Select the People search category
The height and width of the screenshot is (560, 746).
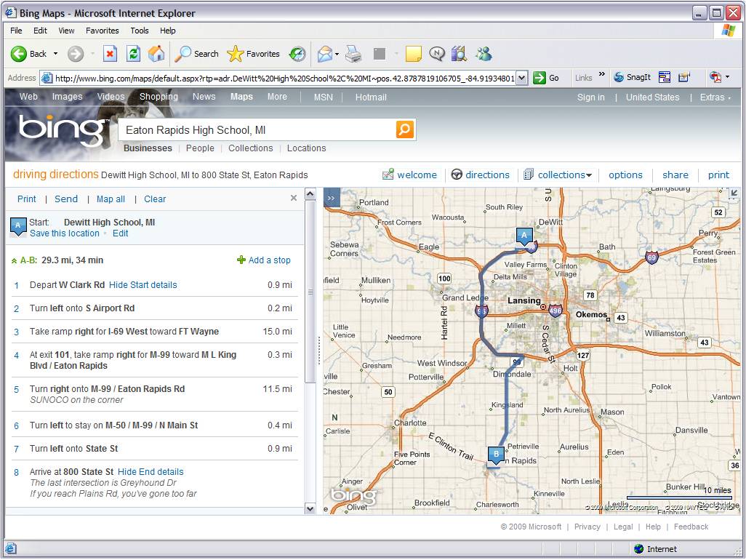200,148
